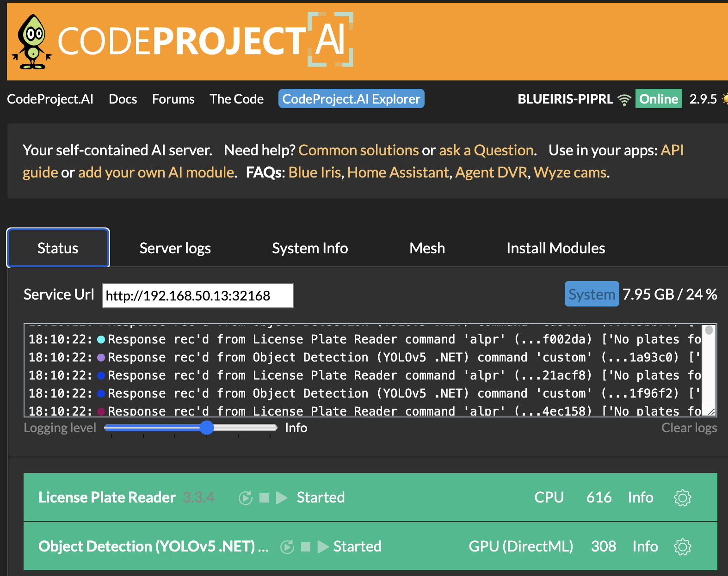Open the Blue Iris FAQ link
The height and width of the screenshot is (576, 728).
[x=315, y=172]
